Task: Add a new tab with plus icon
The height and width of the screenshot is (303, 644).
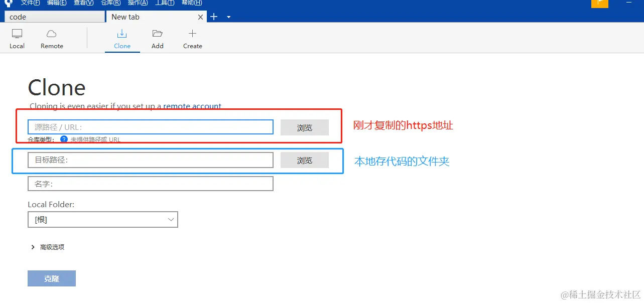Action: coord(214,17)
